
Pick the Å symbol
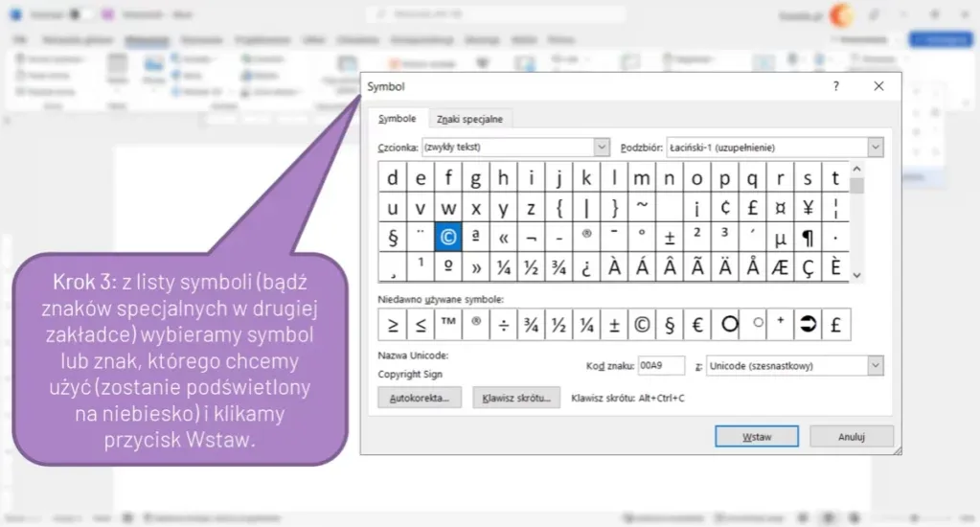(753, 267)
